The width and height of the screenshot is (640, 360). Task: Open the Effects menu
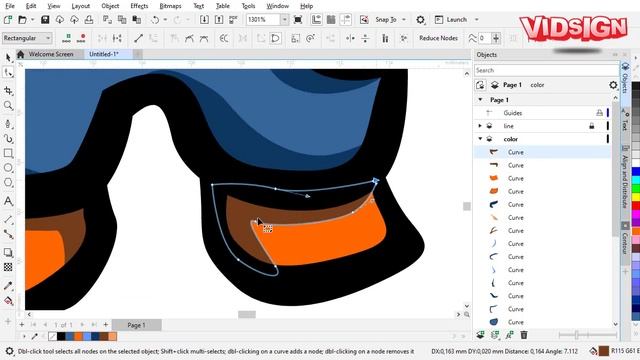[139, 6]
